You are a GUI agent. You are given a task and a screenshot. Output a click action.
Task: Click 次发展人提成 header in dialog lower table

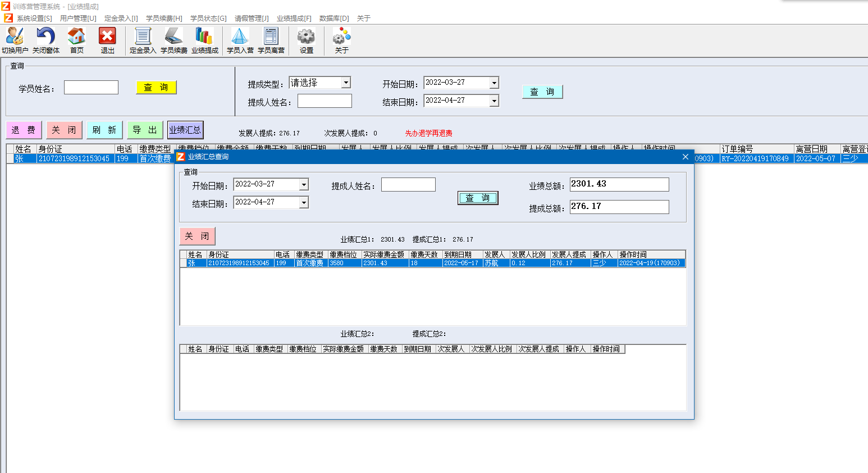point(540,349)
